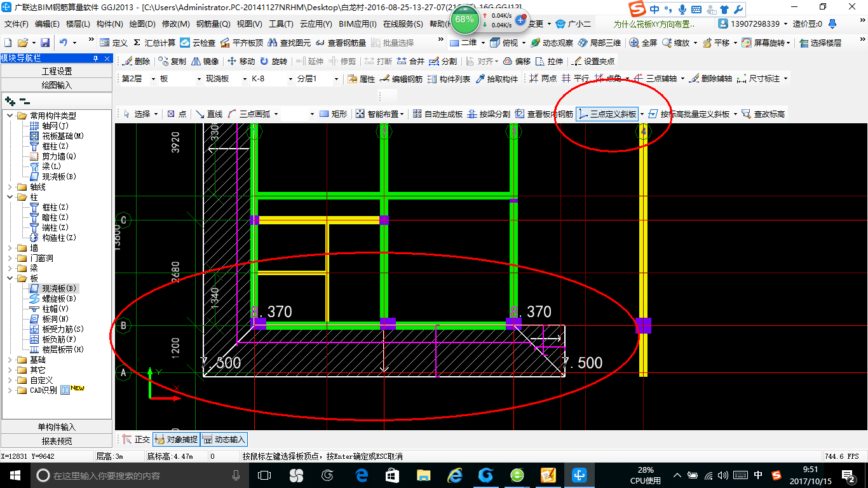Open the 文件(F) menu
This screenshot has height=488, width=868.
(17, 24)
